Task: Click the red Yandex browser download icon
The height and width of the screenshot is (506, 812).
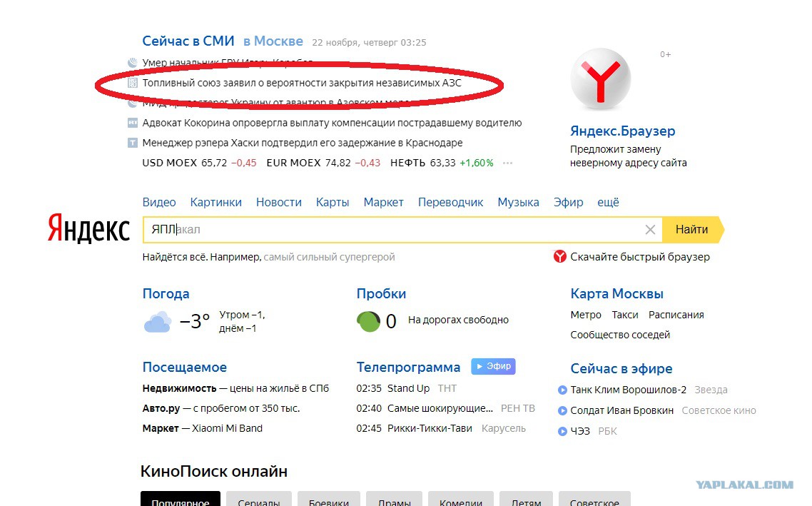Action: coord(560,256)
